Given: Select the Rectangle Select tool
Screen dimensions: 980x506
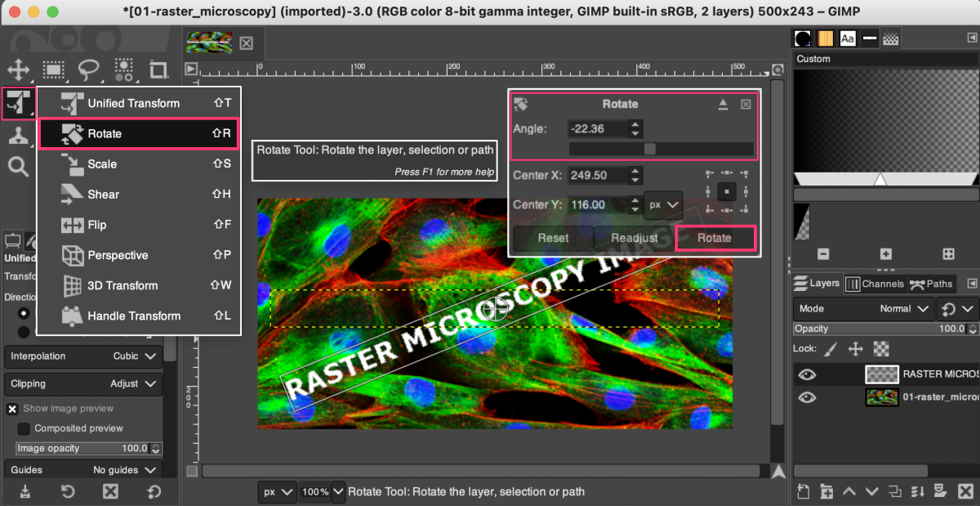Looking at the screenshot, I should (52, 69).
